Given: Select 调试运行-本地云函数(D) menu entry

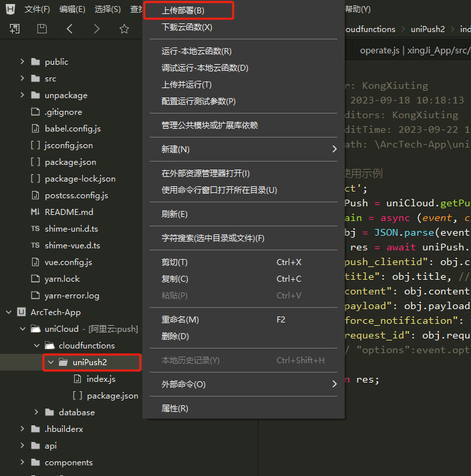Looking at the screenshot, I should pyautogui.click(x=243, y=68).
